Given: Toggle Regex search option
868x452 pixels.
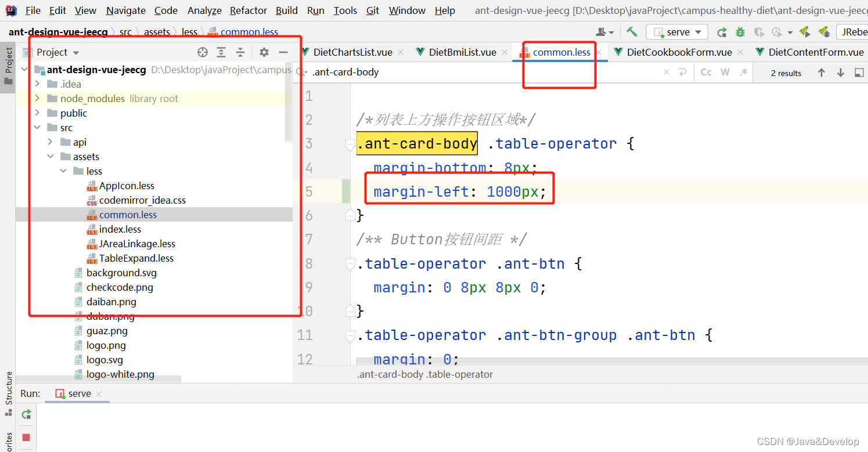Looking at the screenshot, I should pyautogui.click(x=744, y=73).
